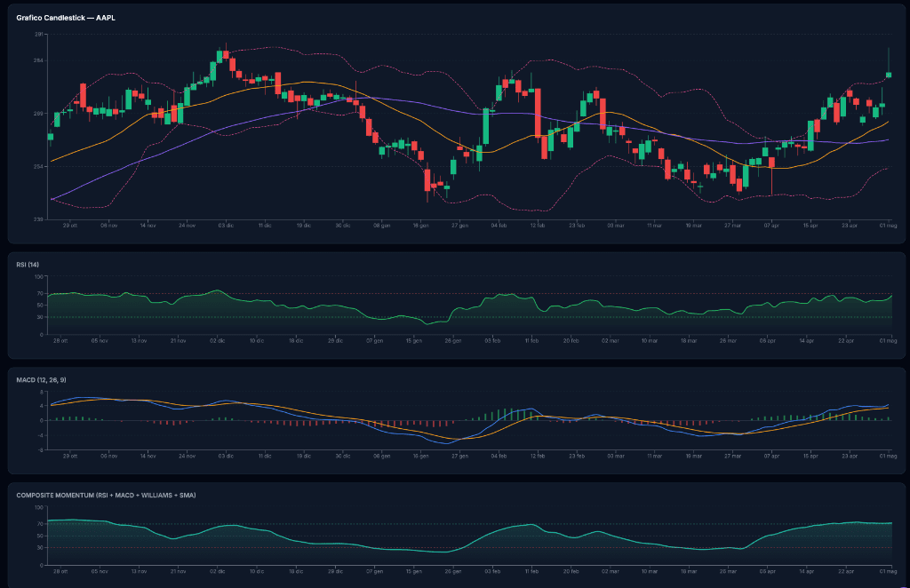Click '05 nov' date on Composite Momentum axis

coord(100,572)
